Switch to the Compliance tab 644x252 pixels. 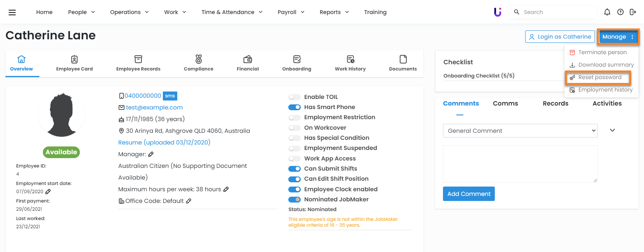click(x=198, y=63)
